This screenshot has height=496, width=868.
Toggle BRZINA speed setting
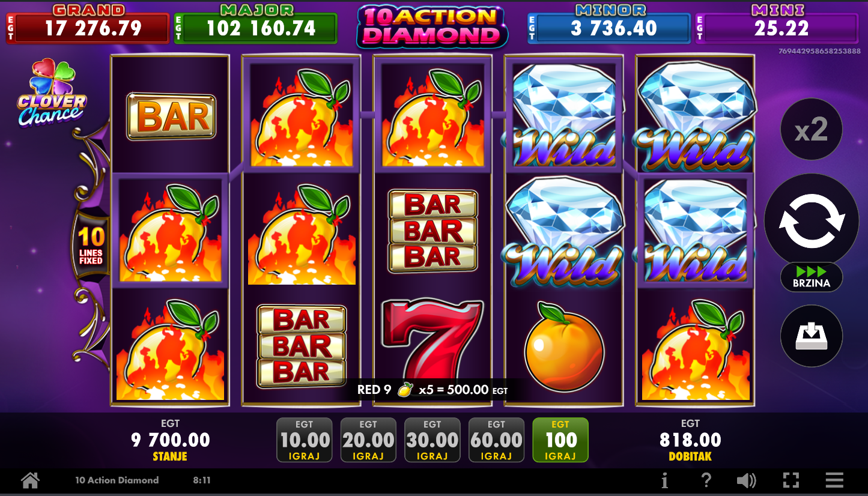[811, 277]
